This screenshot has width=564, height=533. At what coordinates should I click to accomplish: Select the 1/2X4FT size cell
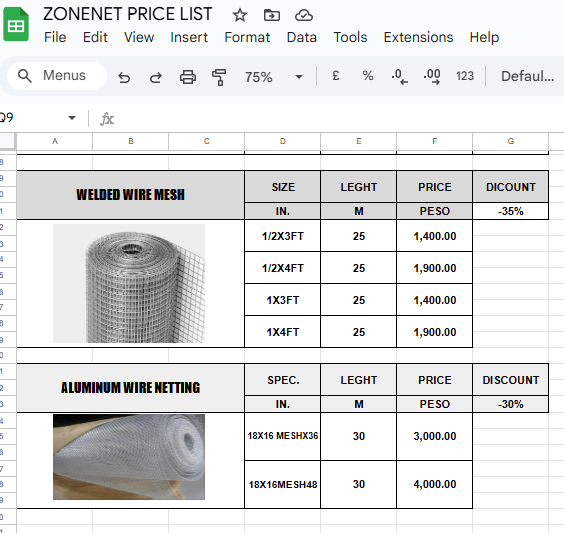(x=283, y=268)
